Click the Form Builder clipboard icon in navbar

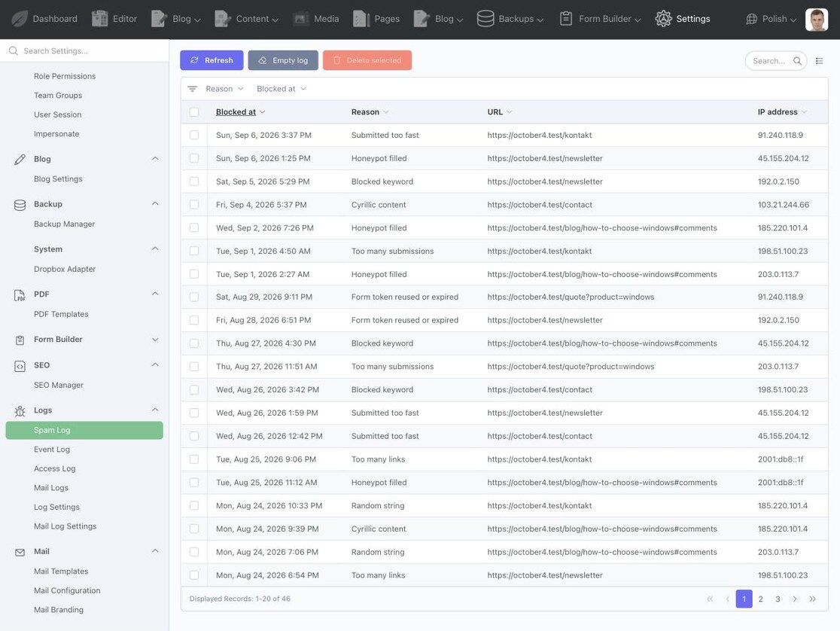pyautogui.click(x=566, y=19)
